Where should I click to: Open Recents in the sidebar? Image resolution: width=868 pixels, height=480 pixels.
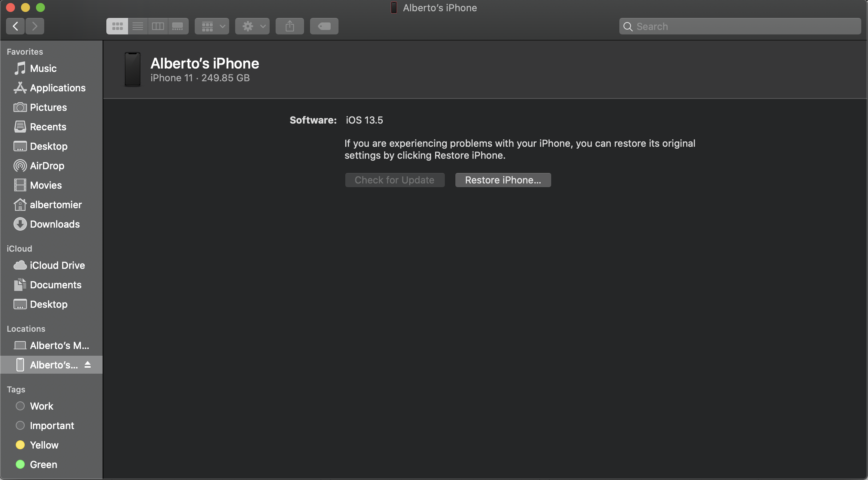tap(51, 127)
